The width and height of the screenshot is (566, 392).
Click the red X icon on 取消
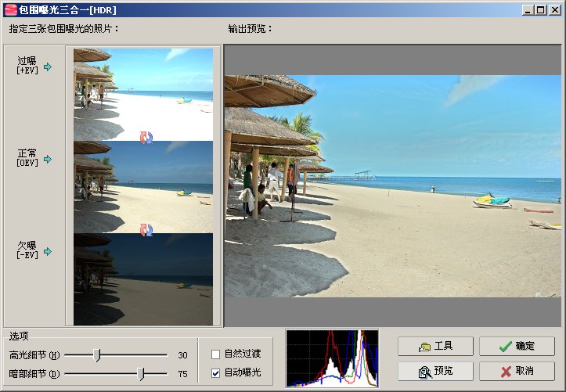click(506, 372)
